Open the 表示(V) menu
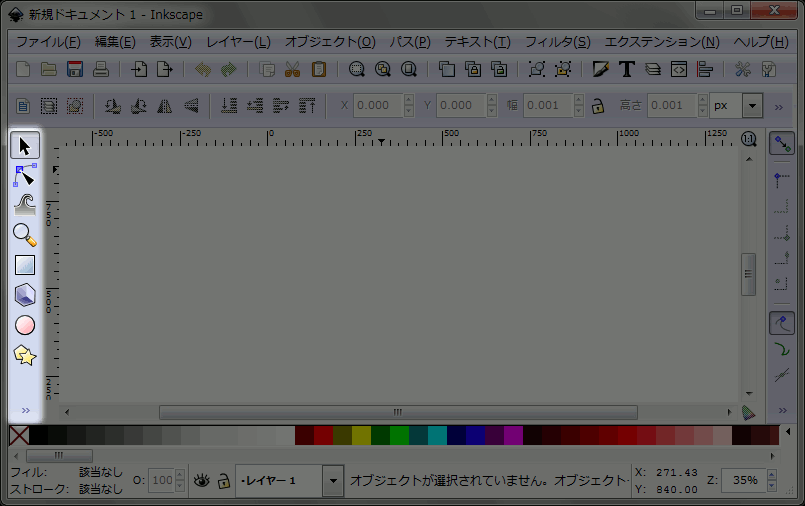Screen dimensions: 805x506 click(x=170, y=42)
